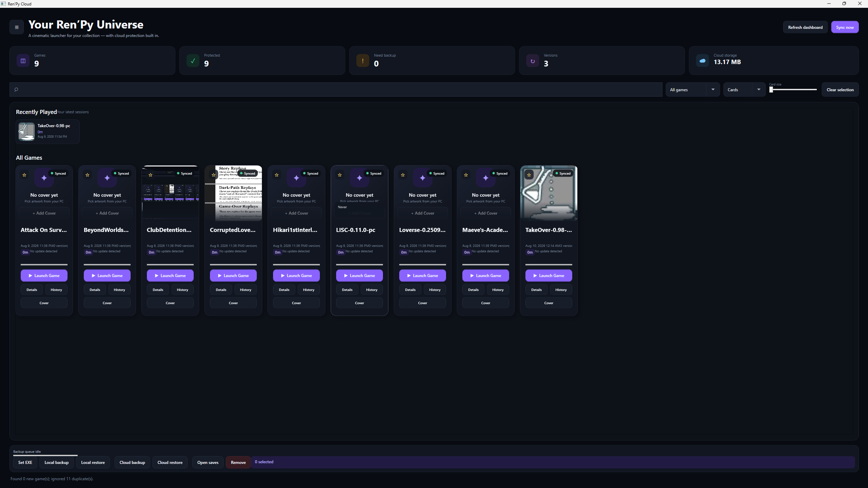
Task: Open Details for ClubDetention
Action: coord(158,290)
